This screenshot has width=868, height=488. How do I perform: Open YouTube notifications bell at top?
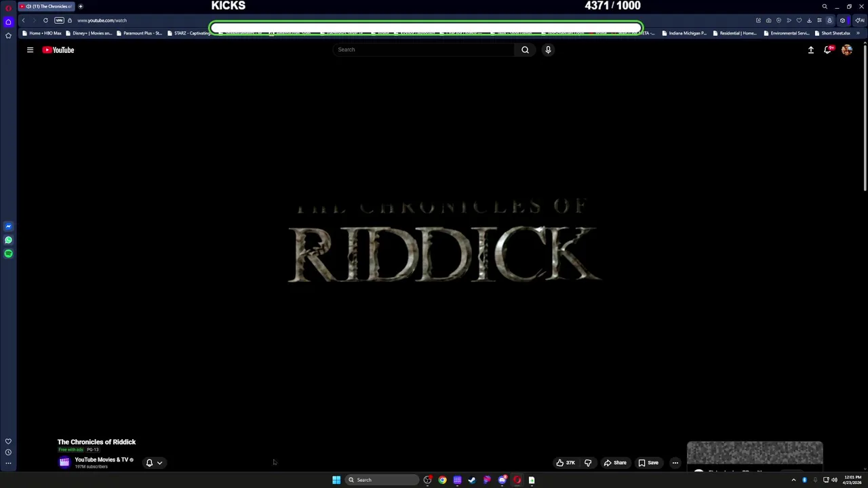click(x=828, y=49)
